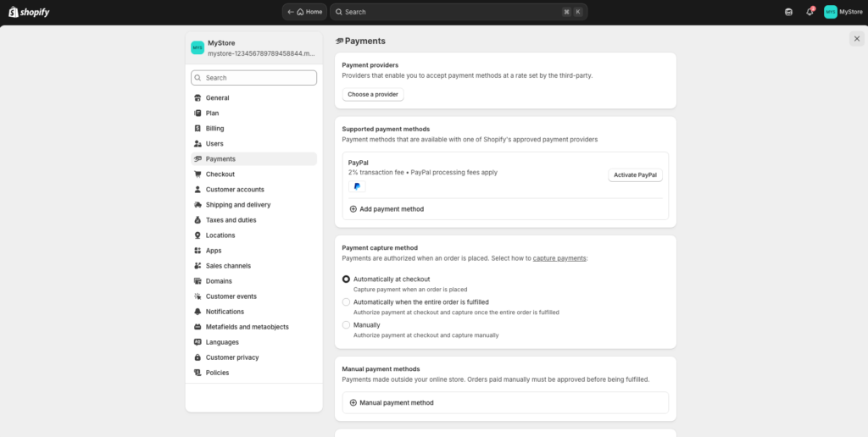Click the Payments icon in sidebar

tap(198, 158)
